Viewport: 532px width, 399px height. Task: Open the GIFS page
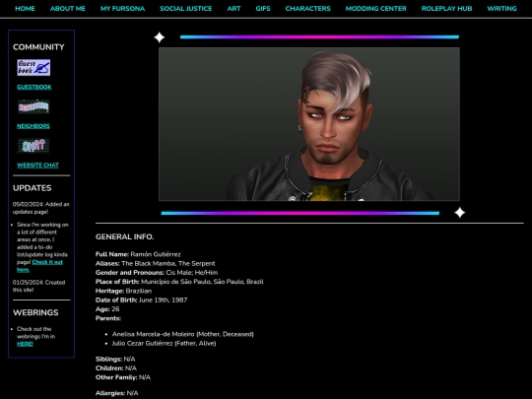(x=263, y=9)
